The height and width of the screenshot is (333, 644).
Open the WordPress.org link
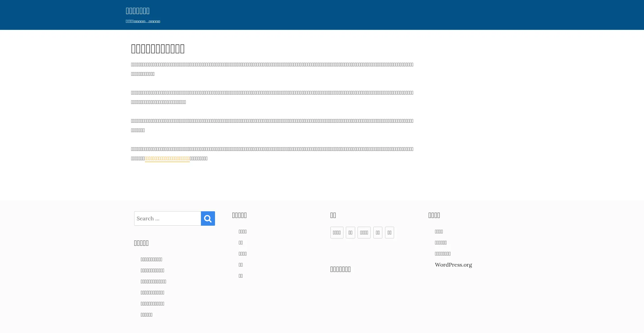[x=453, y=265]
